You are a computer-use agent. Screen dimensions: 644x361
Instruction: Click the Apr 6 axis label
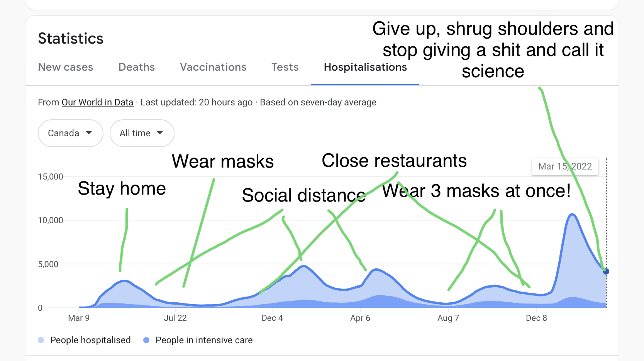(360, 318)
